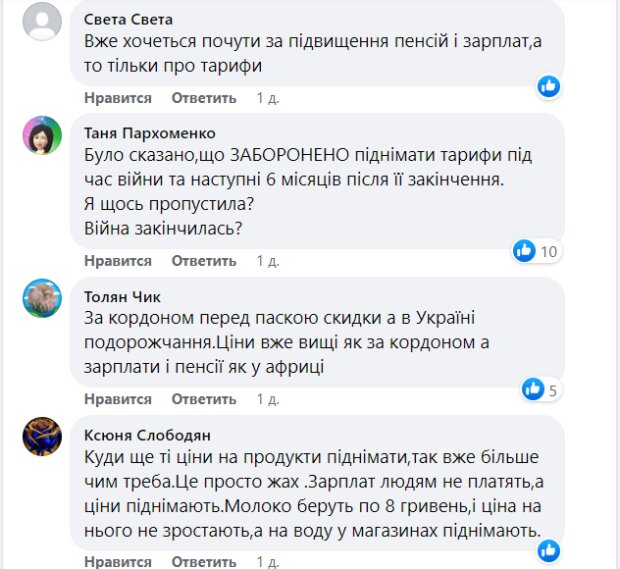The image size is (620, 569).
Task: Open timestamp '1 д.' on Света Света's comment
Action: (x=267, y=98)
